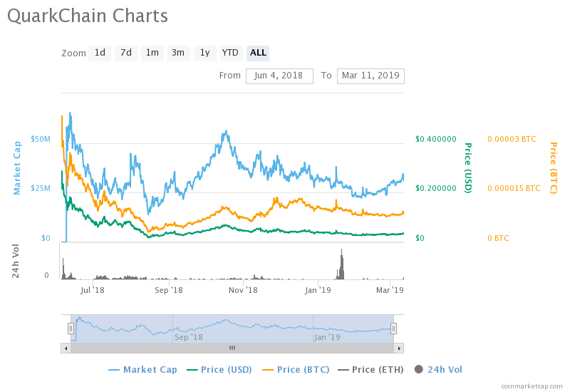The width and height of the screenshot is (570, 392).
Task: Click the navigator left range handle
Action: tap(71, 329)
